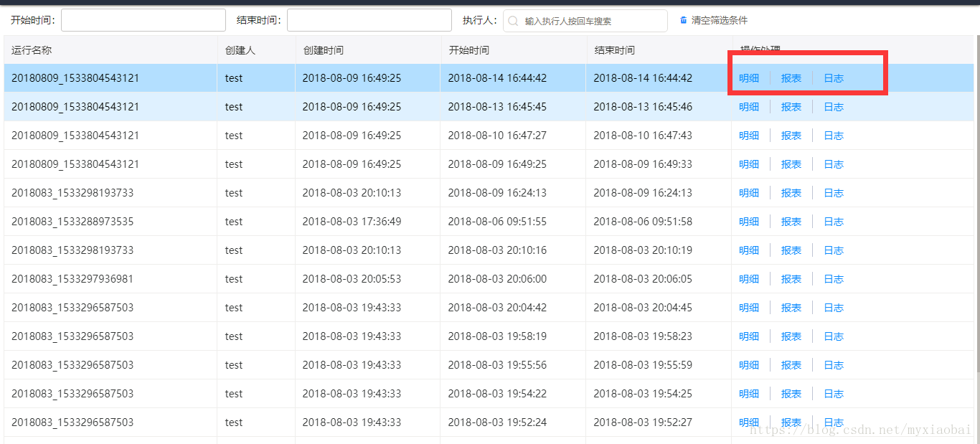This screenshot has height=444, width=980.
Task: Show 日志 for run ending 2018-08-09 16:24:13
Action: pos(834,193)
